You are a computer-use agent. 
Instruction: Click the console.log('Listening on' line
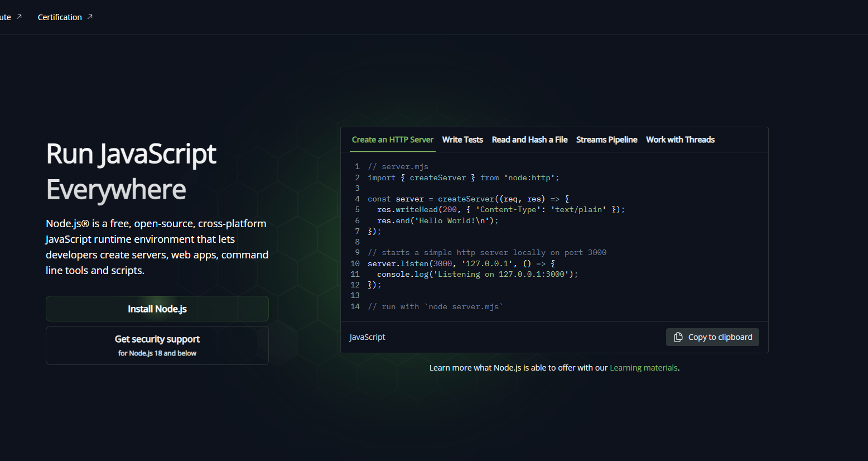pos(478,274)
